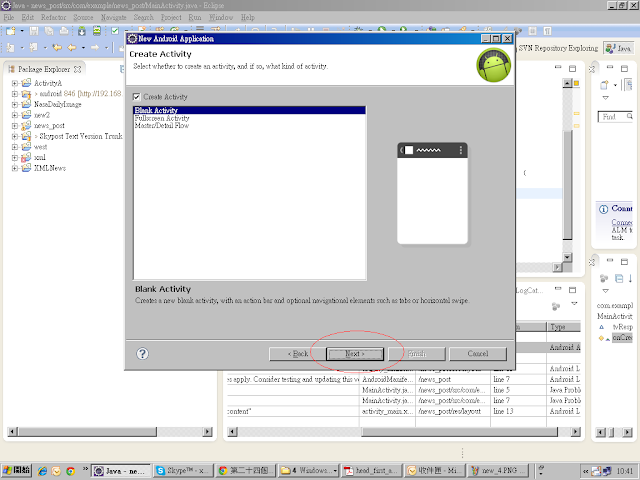Toggle Show Whitespace Characters in toolbar

click(547, 31)
